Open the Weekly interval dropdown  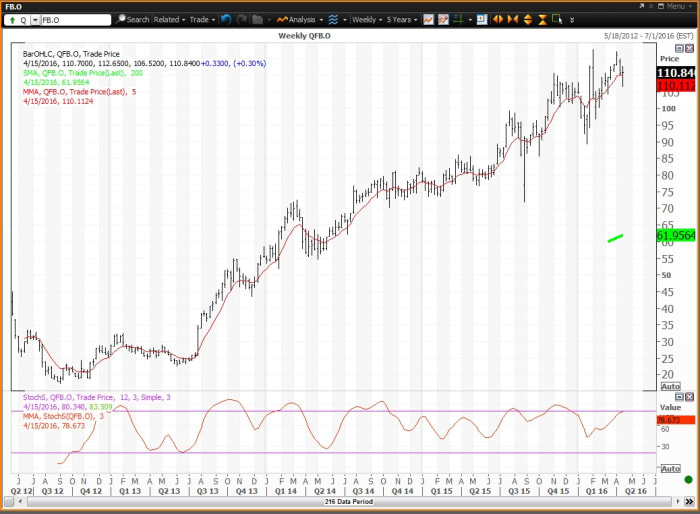tap(367, 19)
